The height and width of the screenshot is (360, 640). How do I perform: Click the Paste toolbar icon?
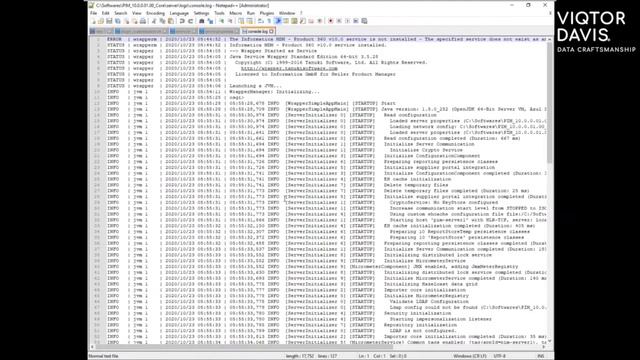tap(170, 21)
